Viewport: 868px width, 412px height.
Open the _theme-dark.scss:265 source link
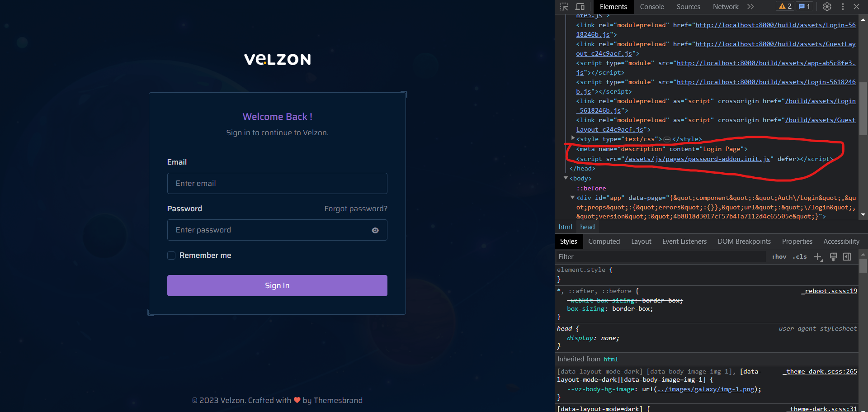820,371
